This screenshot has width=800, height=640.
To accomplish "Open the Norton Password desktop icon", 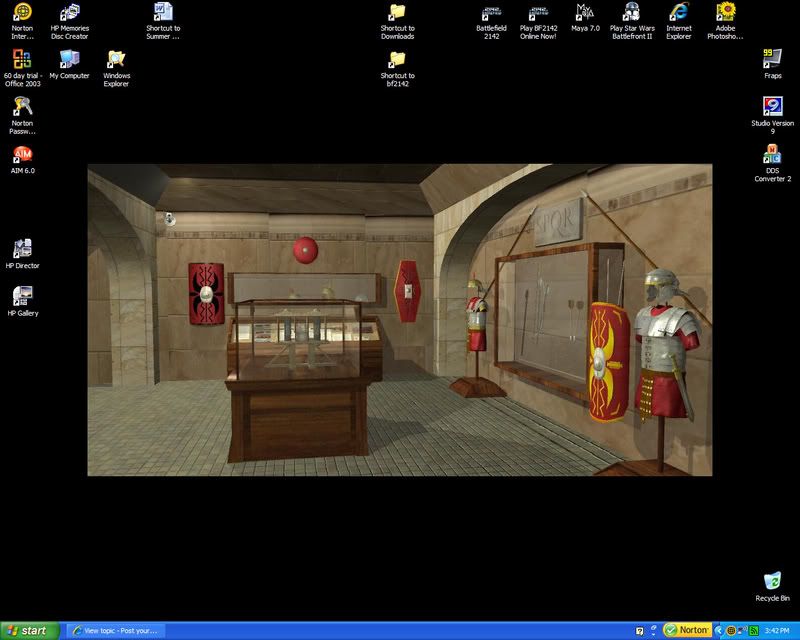I will pos(22,115).
